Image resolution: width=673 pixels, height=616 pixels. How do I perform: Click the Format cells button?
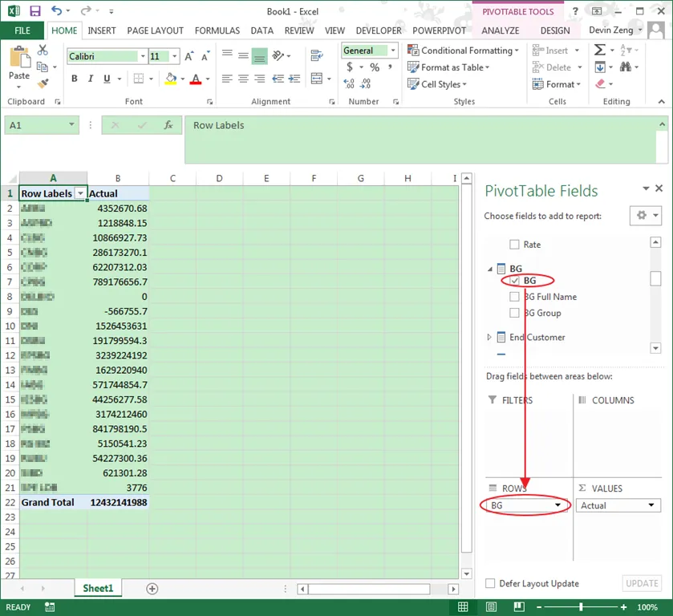(556, 84)
